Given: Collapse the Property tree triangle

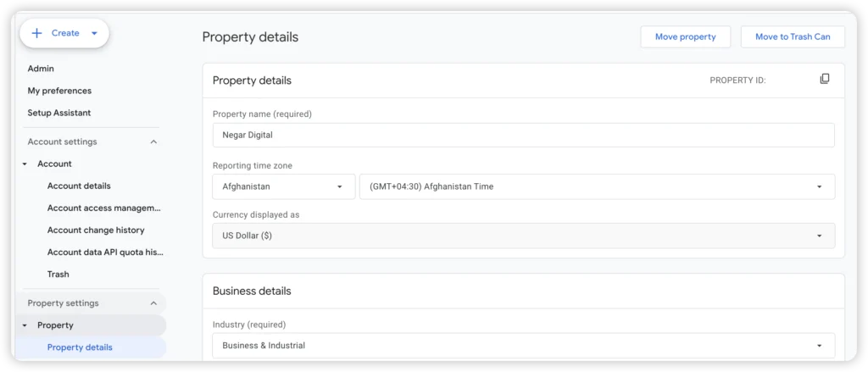Looking at the screenshot, I should [25, 325].
